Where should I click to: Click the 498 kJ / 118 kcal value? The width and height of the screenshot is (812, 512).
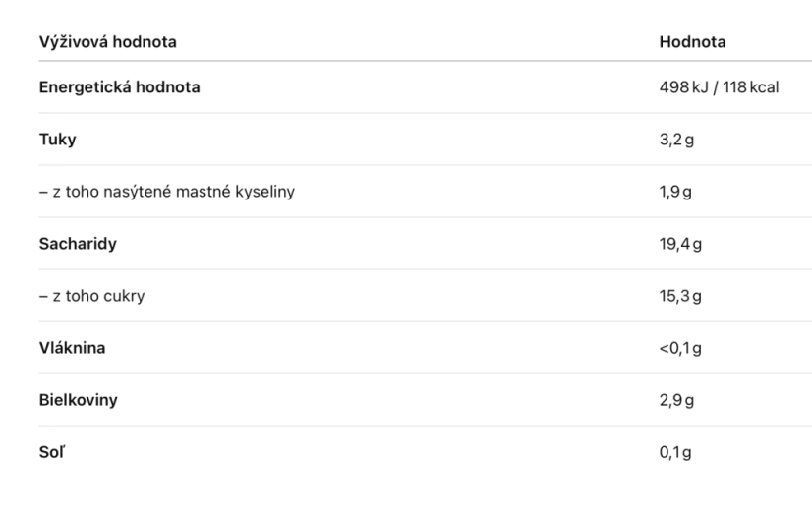pos(719,87)
